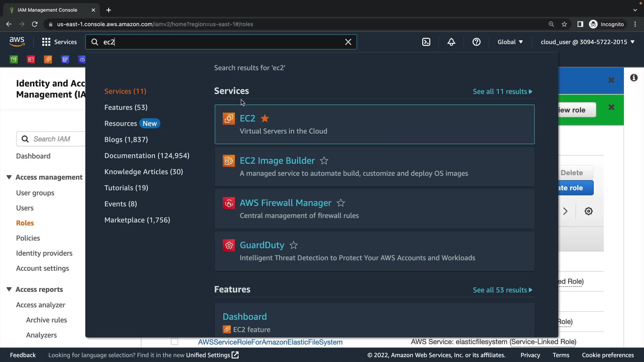Open the notifications bell

(x=451, y=42)
